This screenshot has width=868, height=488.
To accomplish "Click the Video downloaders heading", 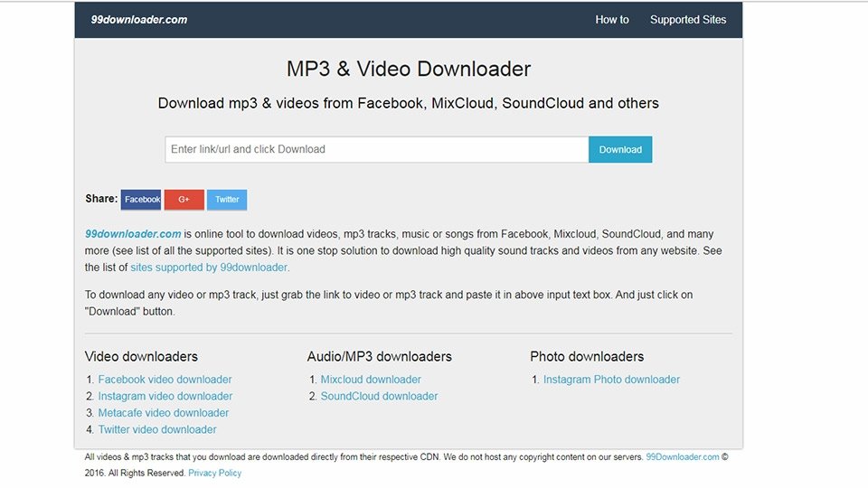I will 141,356.
